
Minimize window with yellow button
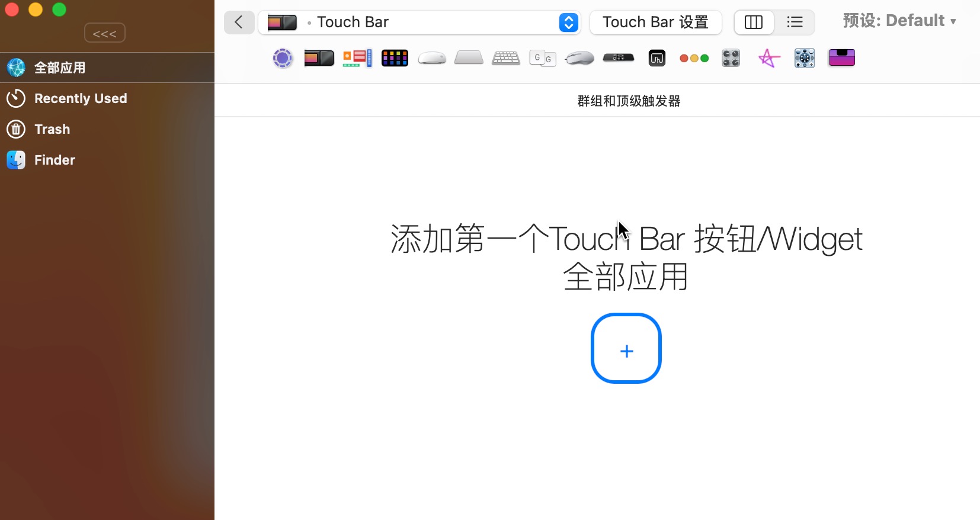click(x=36, y=9)
